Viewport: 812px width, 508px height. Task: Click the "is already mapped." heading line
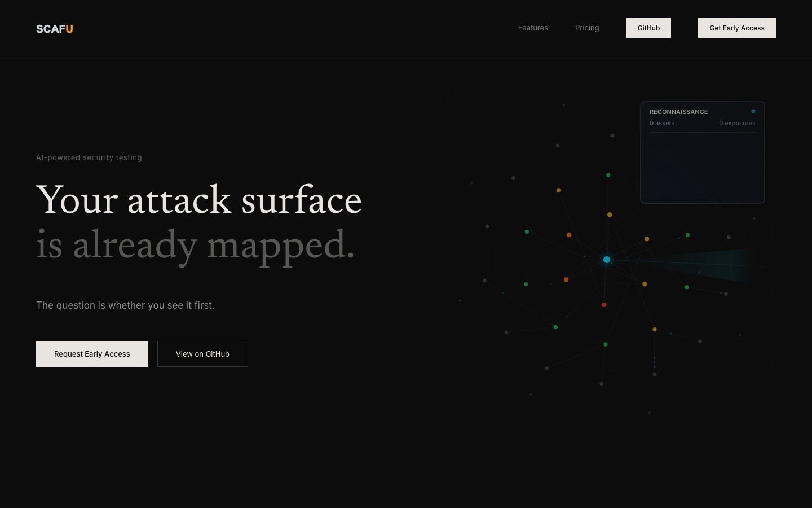pyautogui.click(x=196, y=245)
